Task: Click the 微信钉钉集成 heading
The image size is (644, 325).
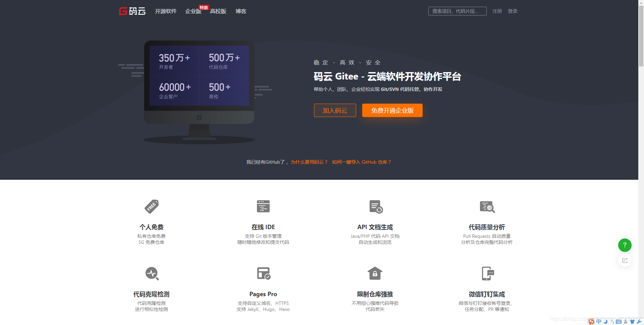Action: pyautogui.click(x=487, y=294)
